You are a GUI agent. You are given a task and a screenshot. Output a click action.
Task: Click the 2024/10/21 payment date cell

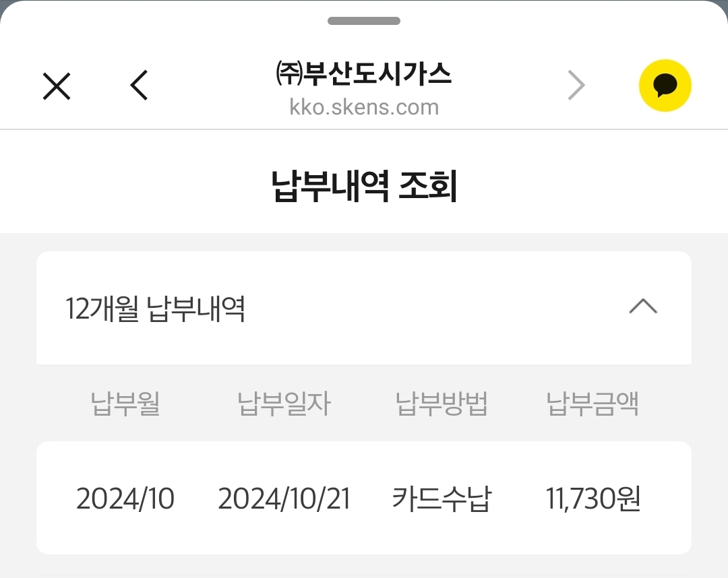(x=284, y=499)
